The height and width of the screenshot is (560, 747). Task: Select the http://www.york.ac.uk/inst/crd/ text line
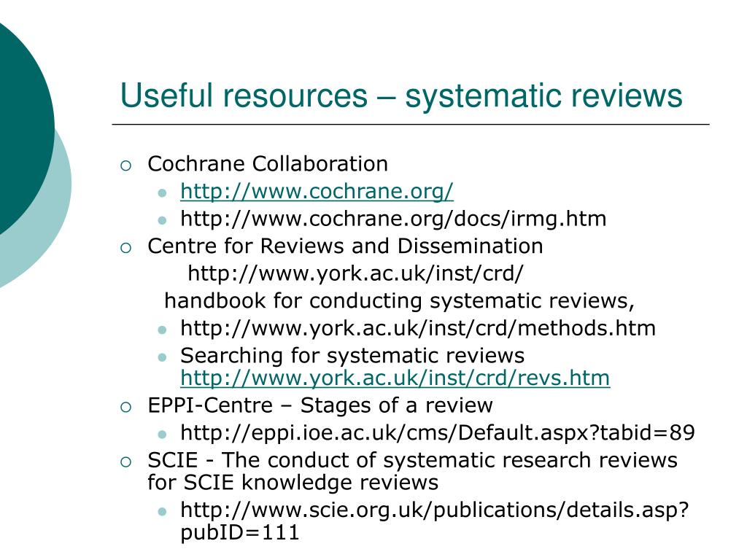pos(355,274)
